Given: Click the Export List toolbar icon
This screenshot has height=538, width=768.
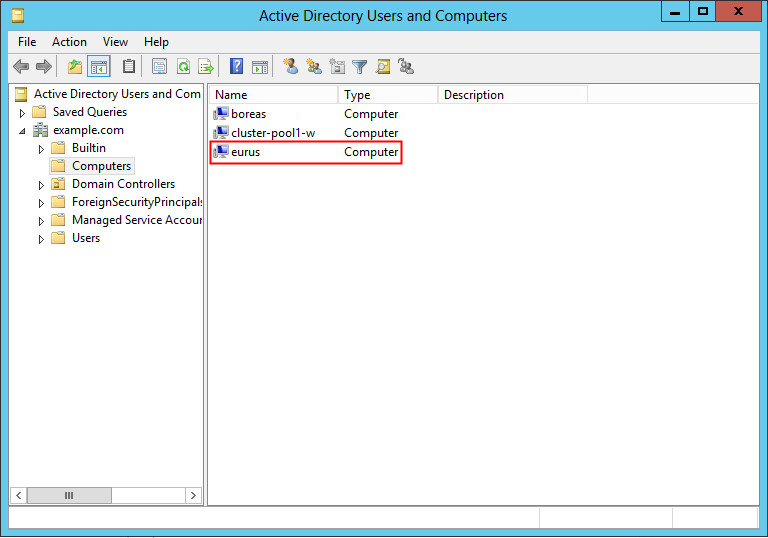Looking at the screenshot, I should pyautogui.click(x=206, y=67).
